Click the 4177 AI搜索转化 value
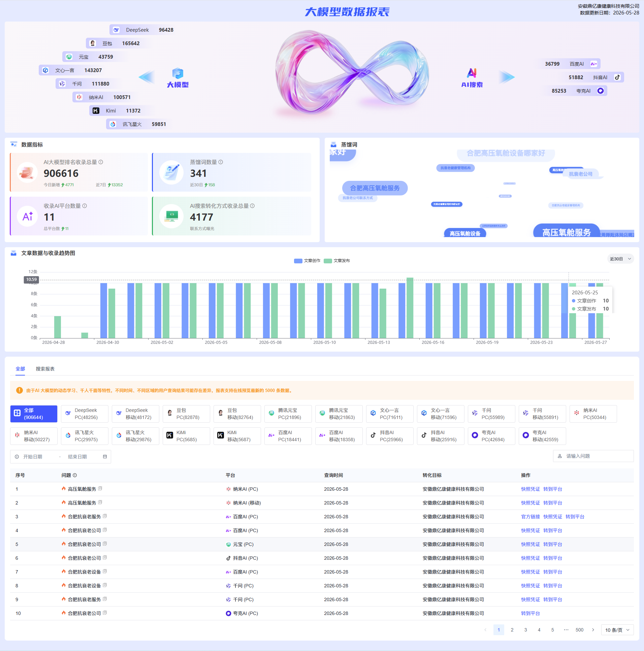The width and height of the screenshot is (644, 651). pyautogui.click(x=201, y=217)
